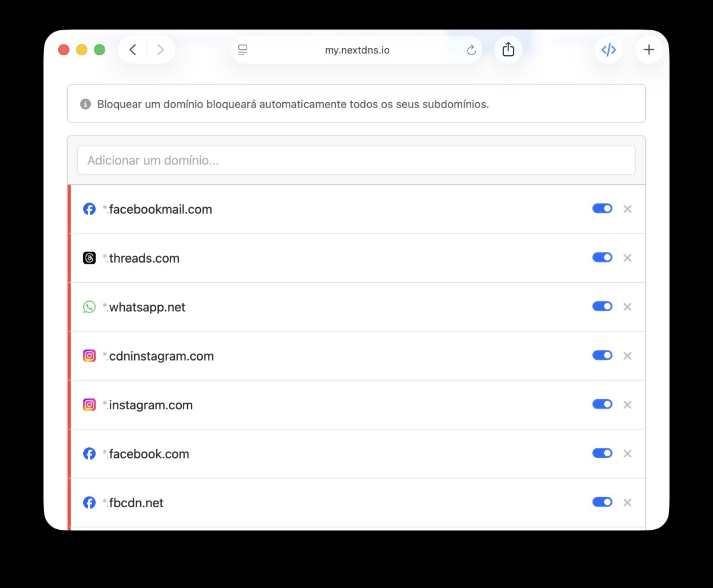The height and width of the screenshot is (588, 713).
Task: Click the WhatsApp logo icon
Action: click(x=89, y=307)
